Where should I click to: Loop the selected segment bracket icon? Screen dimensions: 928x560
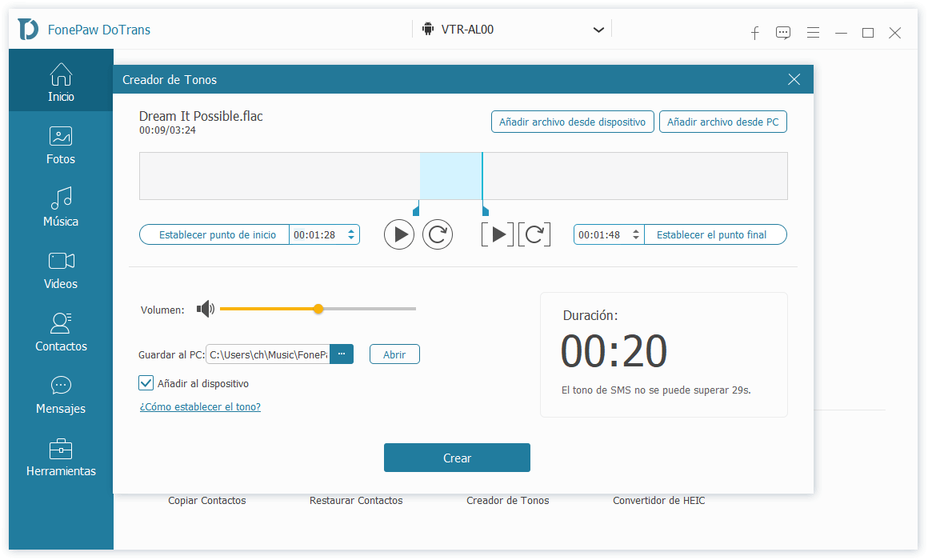tap(534, 234)
